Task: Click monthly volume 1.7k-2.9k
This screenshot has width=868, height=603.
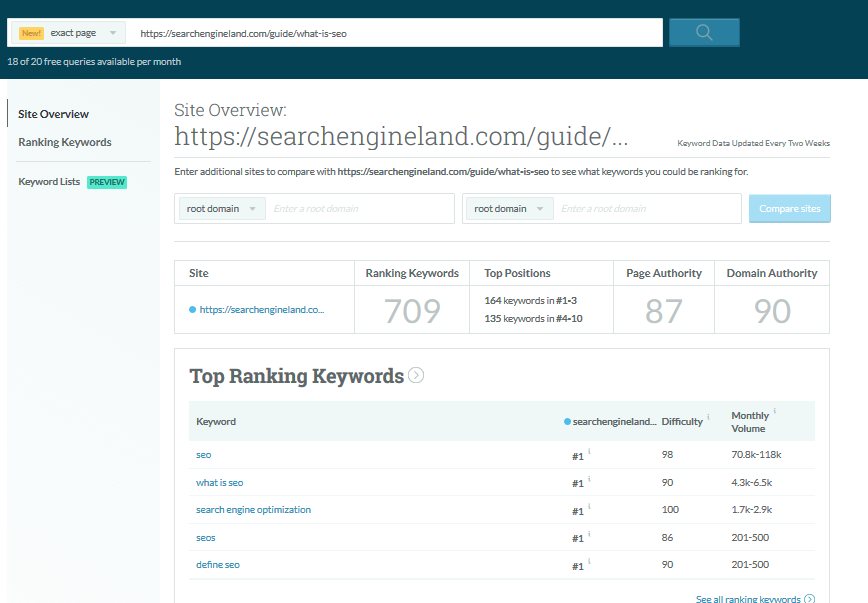Action: pyautogui.click(x=751, y=509)
